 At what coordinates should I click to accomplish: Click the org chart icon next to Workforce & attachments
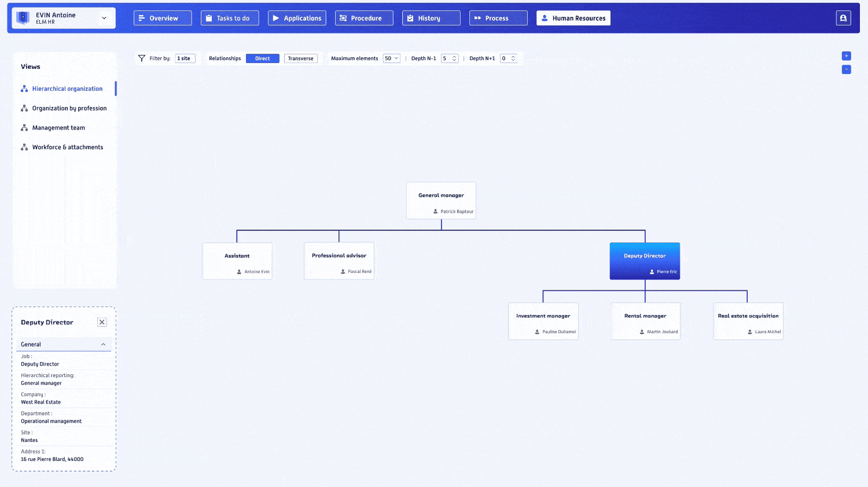(x=24, y=147)
